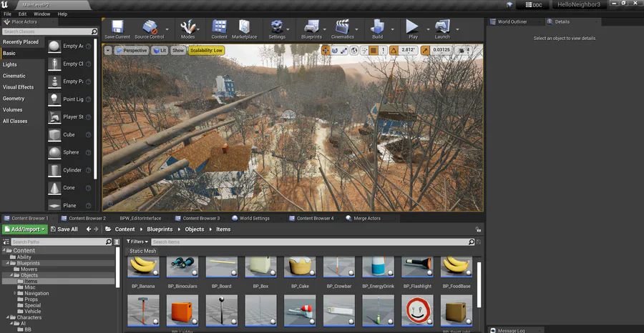Open the Build options dropdown arrow
Screen dimensions: 644x333
tap(393, 29)
